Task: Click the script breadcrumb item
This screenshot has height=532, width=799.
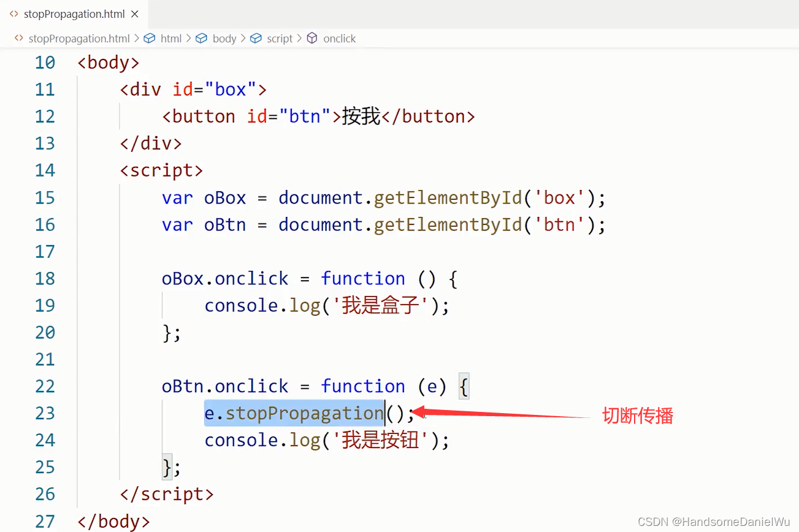Action: (x=280, y=38)
